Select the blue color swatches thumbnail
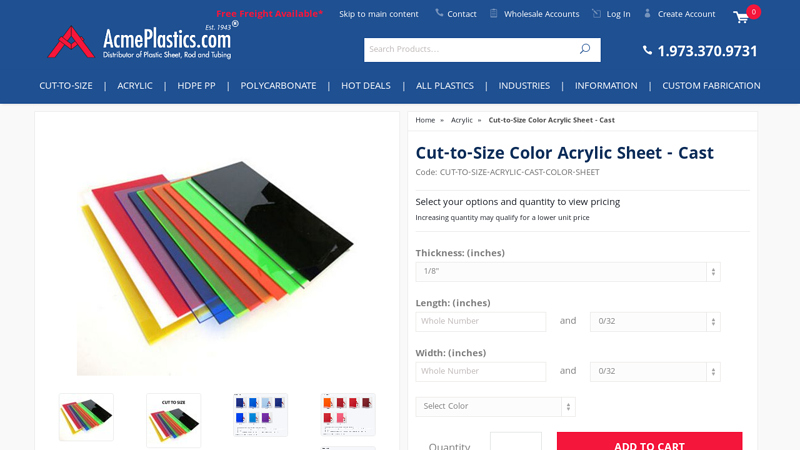This screenshot has width=800, height=450. [x=260, y=415]
